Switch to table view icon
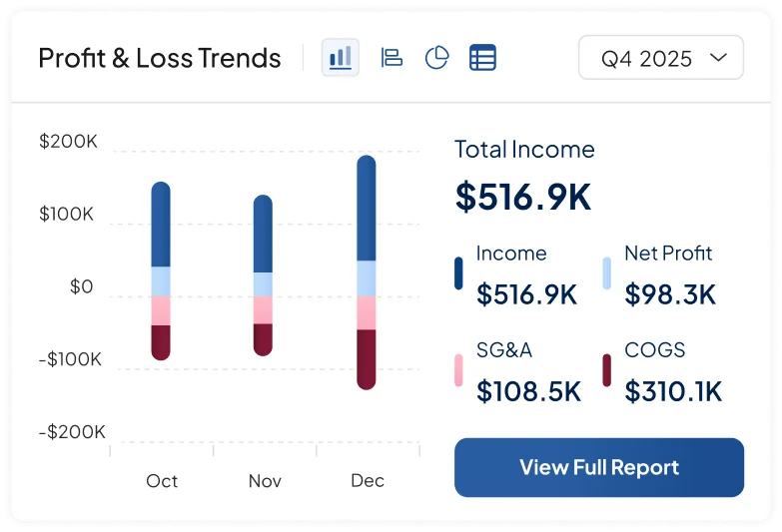The width and height of the screenshot is (782, 532). tap(482, 58)
